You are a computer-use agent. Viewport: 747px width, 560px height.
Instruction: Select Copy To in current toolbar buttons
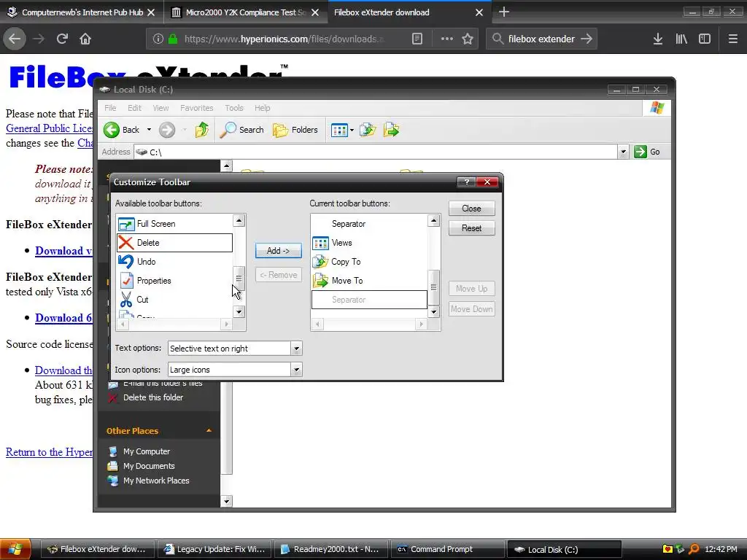click(x=369, y=262)
